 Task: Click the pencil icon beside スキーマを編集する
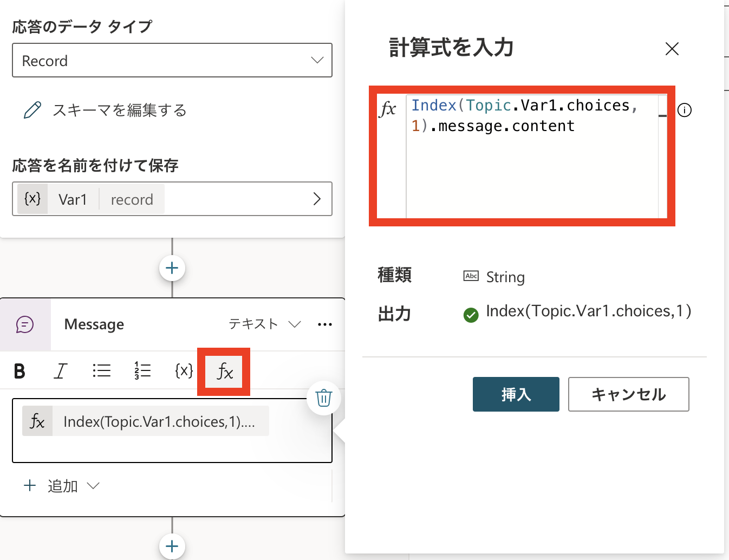(32, 109)
